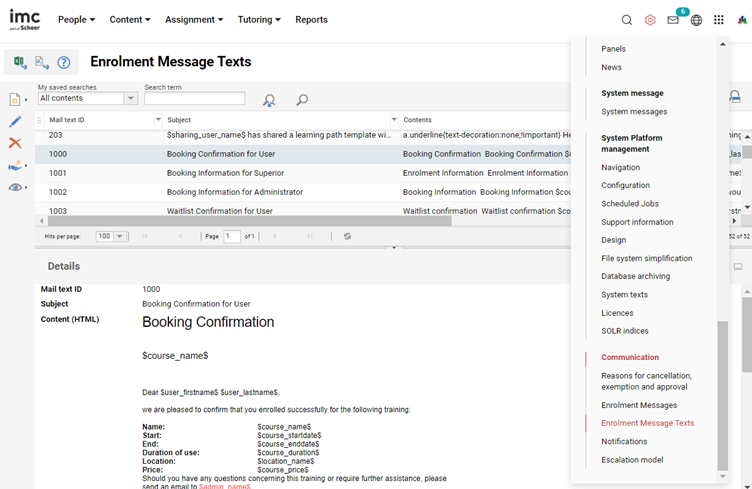The width and height of the screenshot is (752, 489).
Task: Click the table horizontal scrollbar
Action: [x=250, y=221]
